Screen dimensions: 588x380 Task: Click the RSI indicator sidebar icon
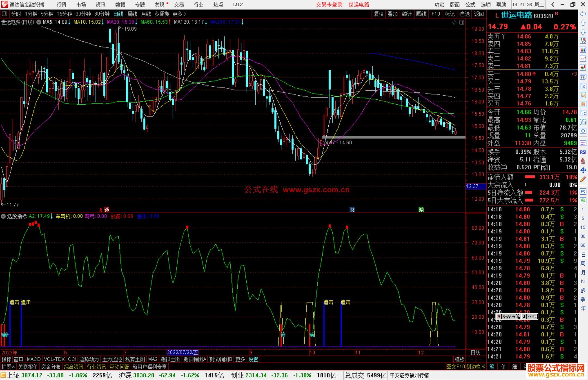[x=583, y=152]
